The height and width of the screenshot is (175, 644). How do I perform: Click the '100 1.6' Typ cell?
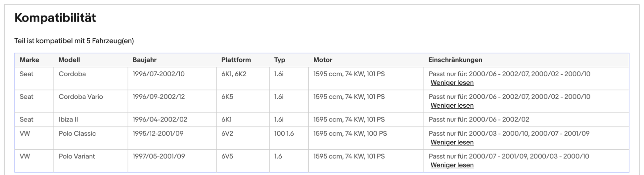point(284,134)
